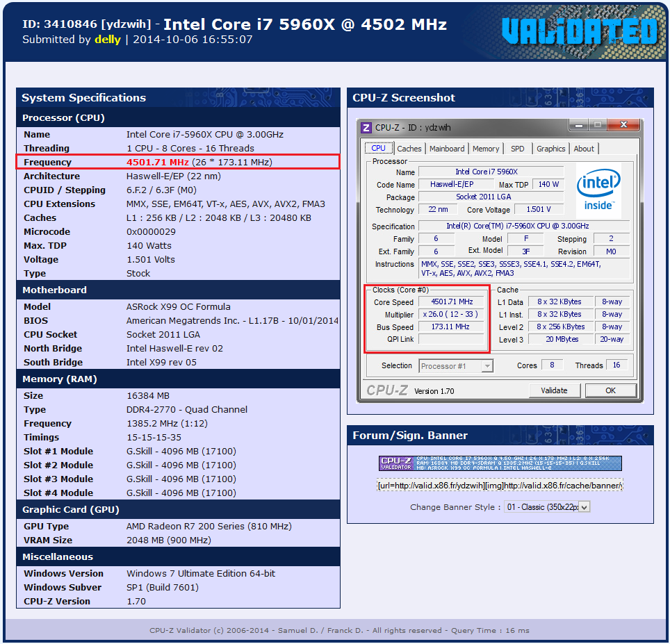
Task: Switch to the Graphics tab
Action: pyautogui.click(x=550, y=149)
